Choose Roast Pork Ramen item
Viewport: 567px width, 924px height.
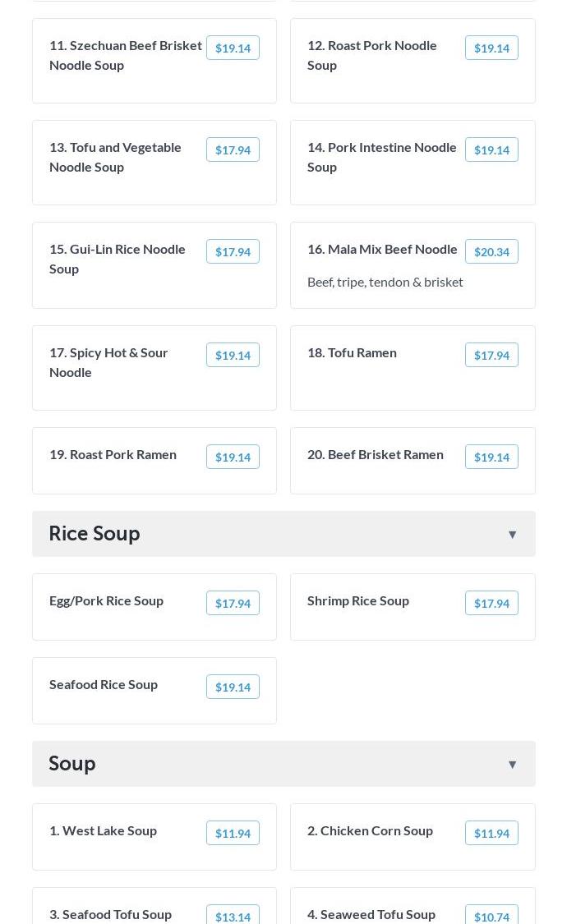(x=113, y=454)
